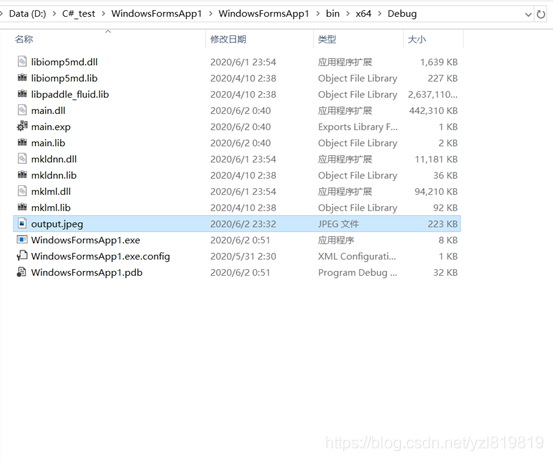553x461 pixels.
Task: Select the main.lib file name
Action: click(x=48, y=143)
